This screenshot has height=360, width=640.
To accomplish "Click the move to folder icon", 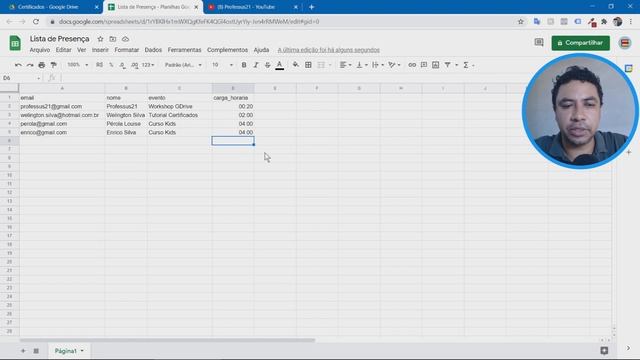I will tap(113, 39).
